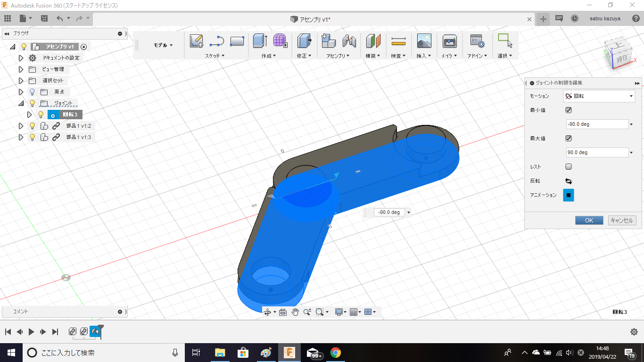
Task: Enable the Rest checkbox
Action: tap(569, 167)
